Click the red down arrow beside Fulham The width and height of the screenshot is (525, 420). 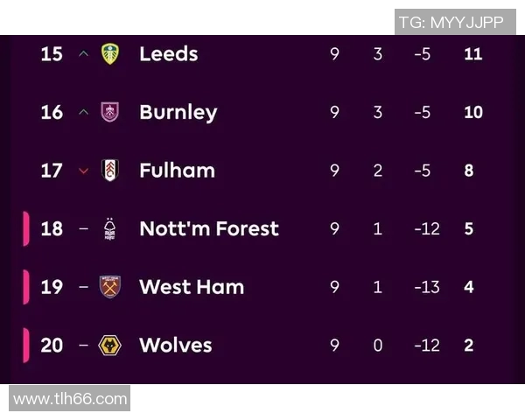[x=84, y=171]
